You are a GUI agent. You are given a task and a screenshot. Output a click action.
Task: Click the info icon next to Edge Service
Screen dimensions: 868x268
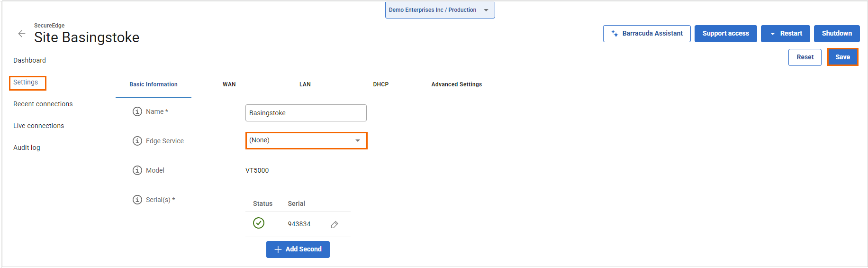[x=137, y=141]
